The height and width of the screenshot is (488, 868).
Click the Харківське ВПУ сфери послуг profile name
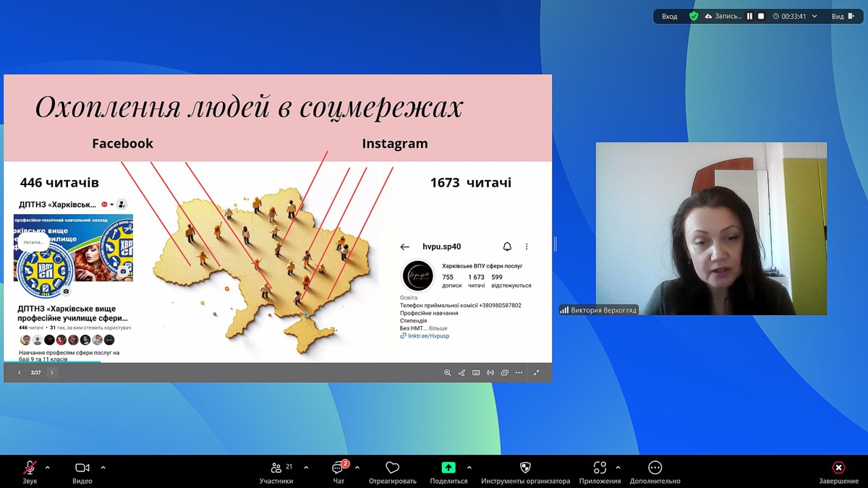[x=482, y=266]
